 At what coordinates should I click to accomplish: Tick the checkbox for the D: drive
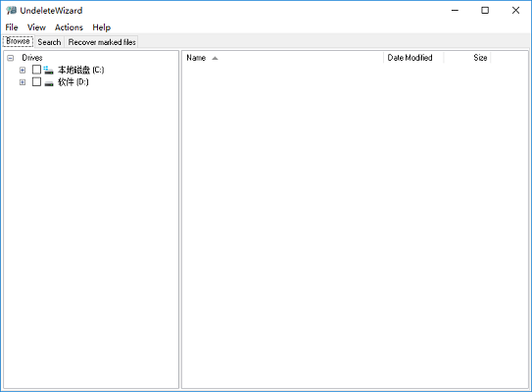pyautogui.click(x=36, y=81)
